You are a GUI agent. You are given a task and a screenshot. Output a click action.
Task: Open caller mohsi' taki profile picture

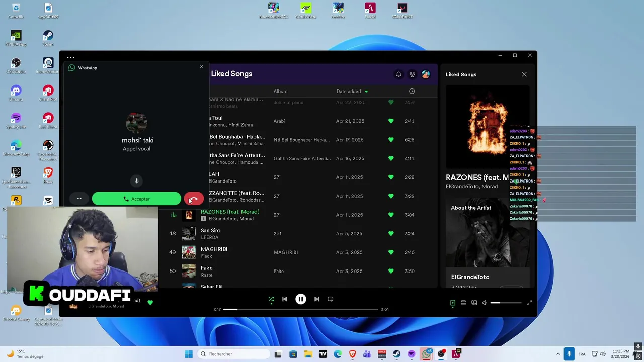coord(136,123)
